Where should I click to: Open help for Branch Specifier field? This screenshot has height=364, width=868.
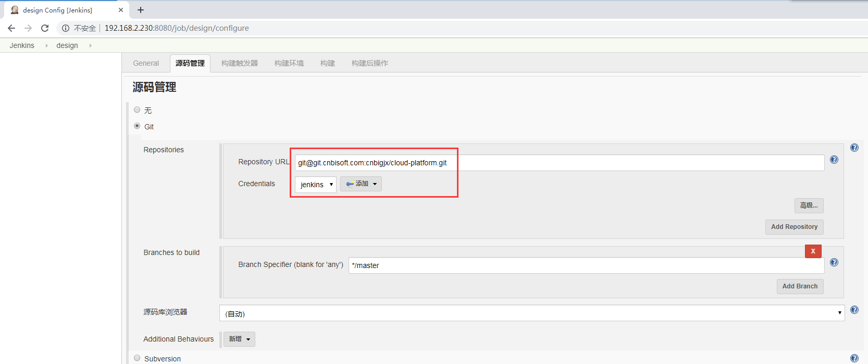click(834, 262)
